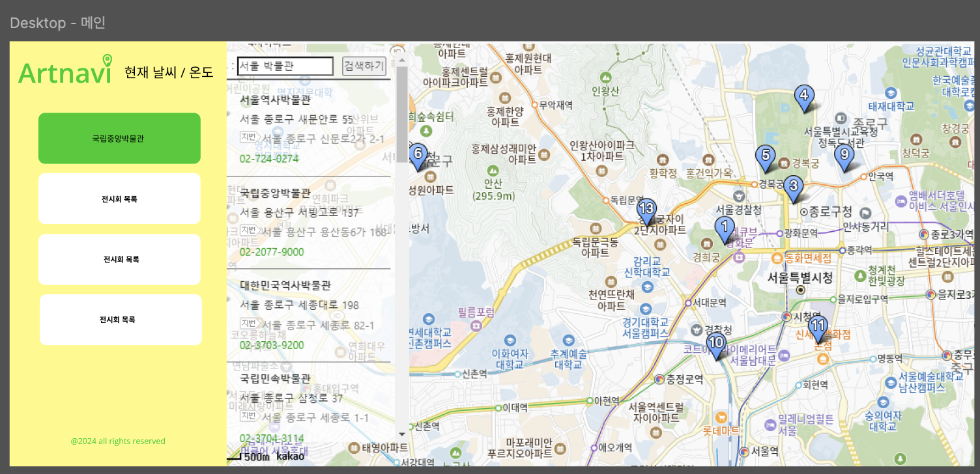Select the 충정로역 subway station icon
Screen dimensions: 980x474
pyautogui.click(x=659, y=378)
